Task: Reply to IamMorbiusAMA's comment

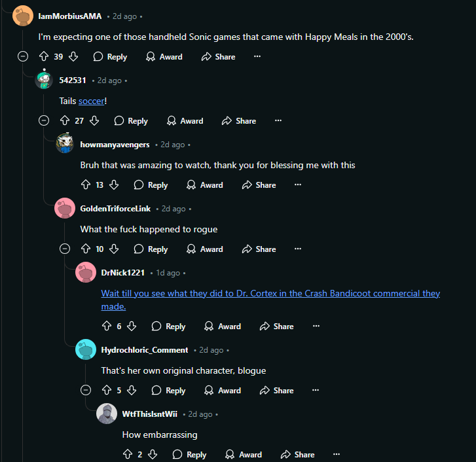Action: (x=110, y=57)
